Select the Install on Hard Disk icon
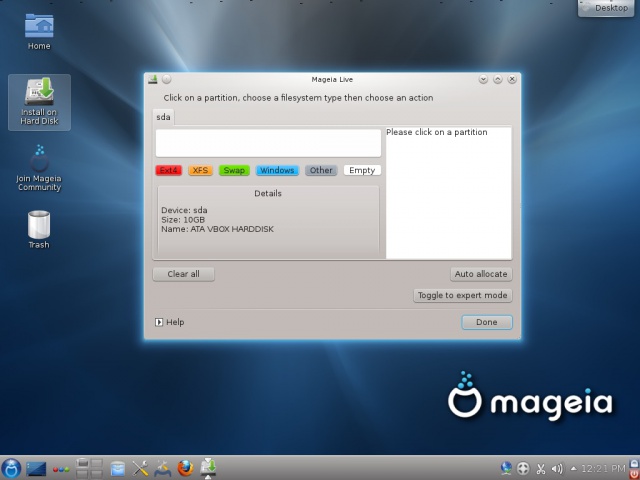 coord(39,102)
